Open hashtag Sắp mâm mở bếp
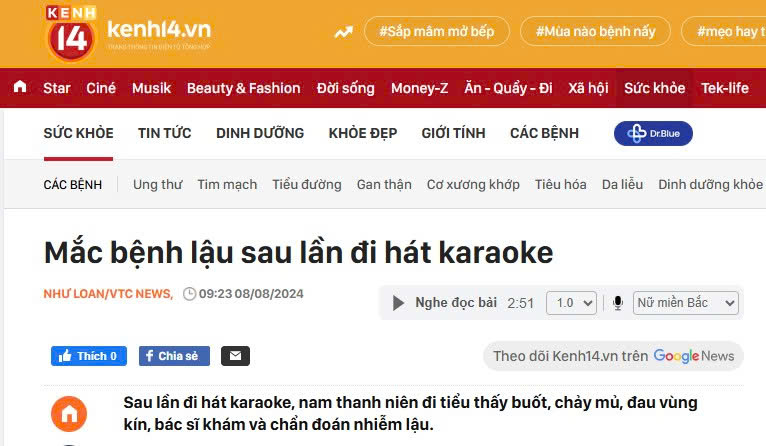Screen dimensions: 766x446 [x=437, y=31]
